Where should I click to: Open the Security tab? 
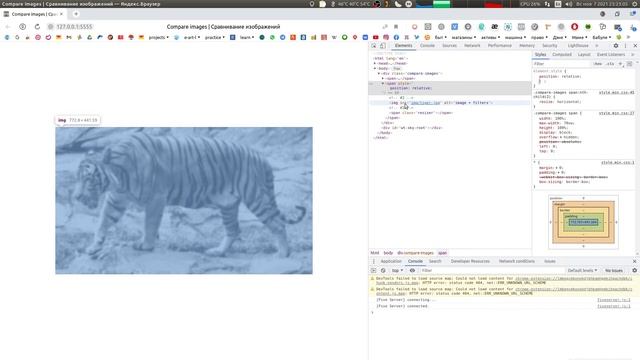click(x=550, y=46)
